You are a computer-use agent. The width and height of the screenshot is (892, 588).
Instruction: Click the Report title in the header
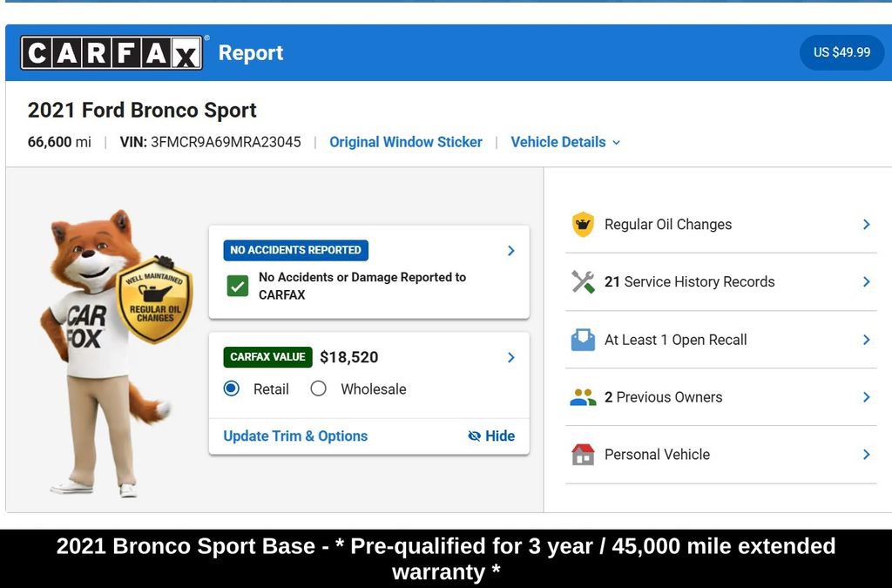click(x=251, y=53)
